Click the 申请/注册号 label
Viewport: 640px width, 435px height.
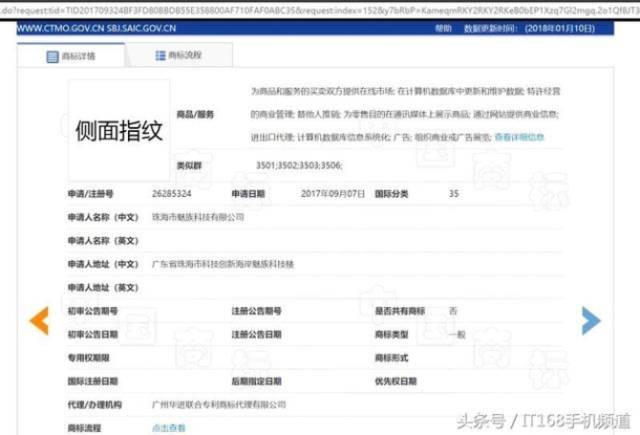point(91,193)
